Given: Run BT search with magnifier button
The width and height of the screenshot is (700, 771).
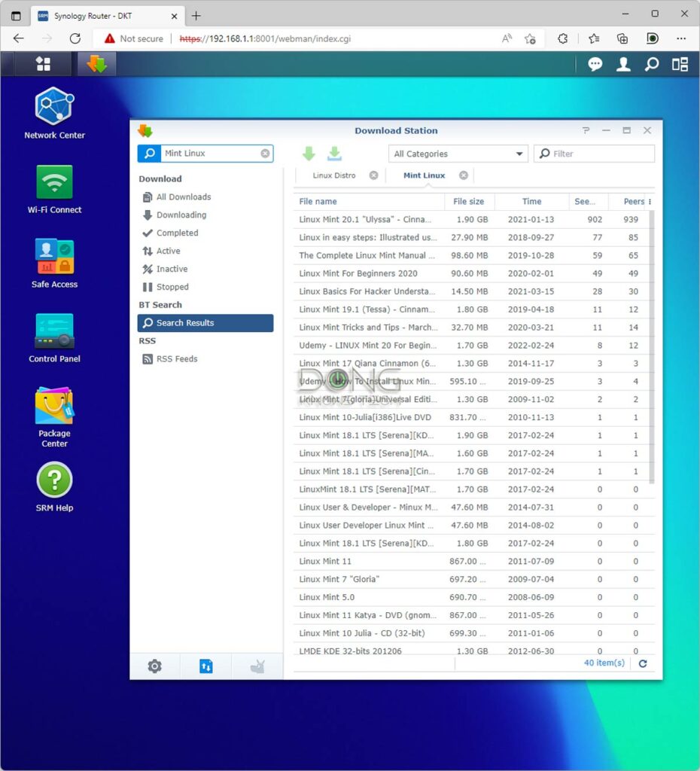Looking at the screenshot, I should [150, 154].
